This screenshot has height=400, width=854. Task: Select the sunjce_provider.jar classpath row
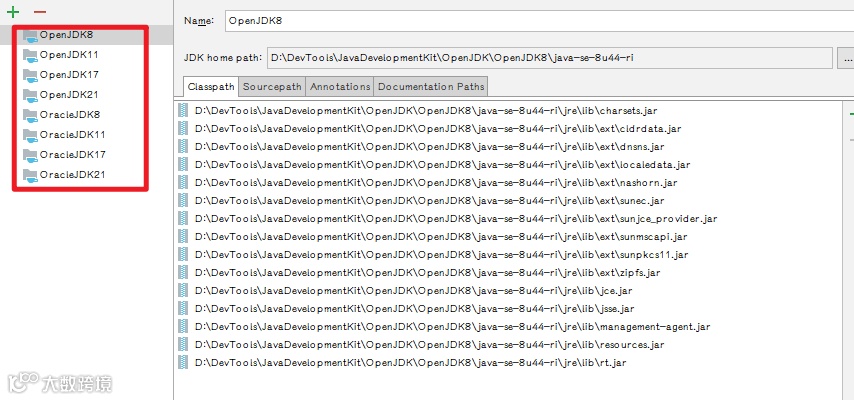[x=509, y=219]
